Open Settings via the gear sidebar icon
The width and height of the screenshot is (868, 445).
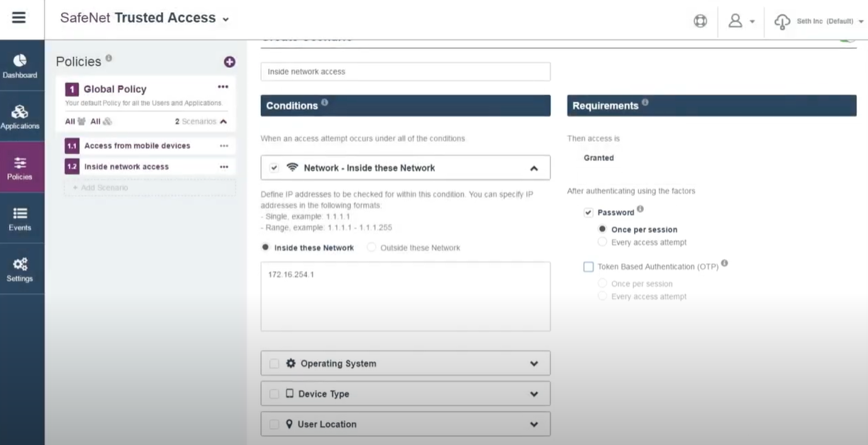pyautogui.click(x=21, y=266)
